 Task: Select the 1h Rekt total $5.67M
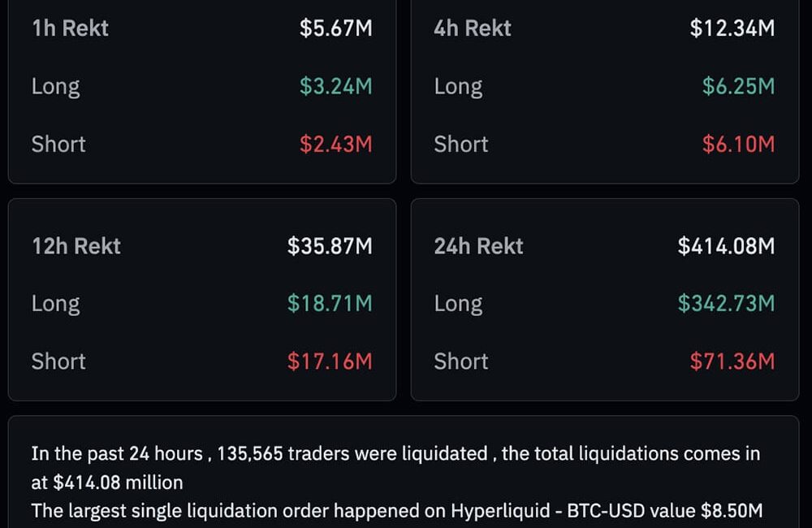pos(335,28)
